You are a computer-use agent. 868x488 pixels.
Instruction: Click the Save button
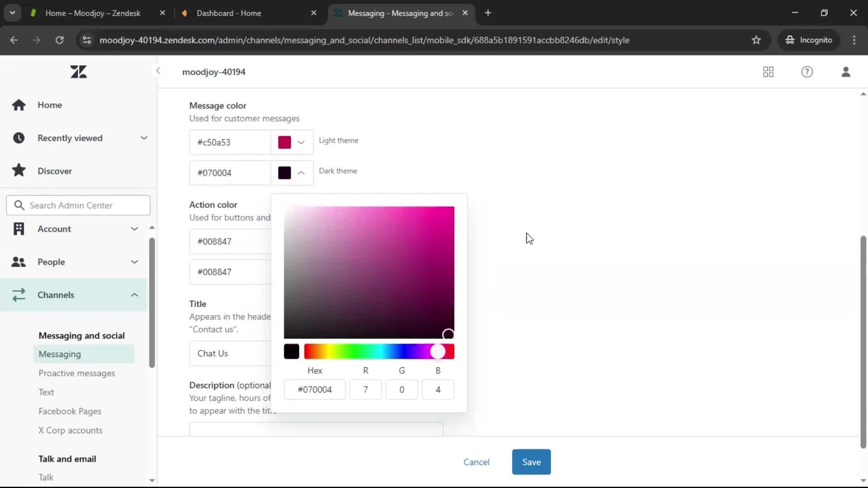tap(531, 462)
